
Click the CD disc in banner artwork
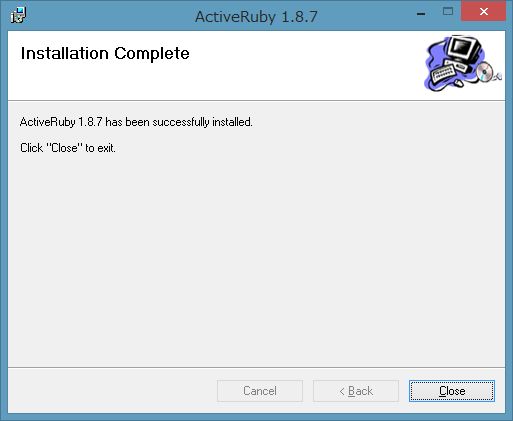[x=485, y=72]
